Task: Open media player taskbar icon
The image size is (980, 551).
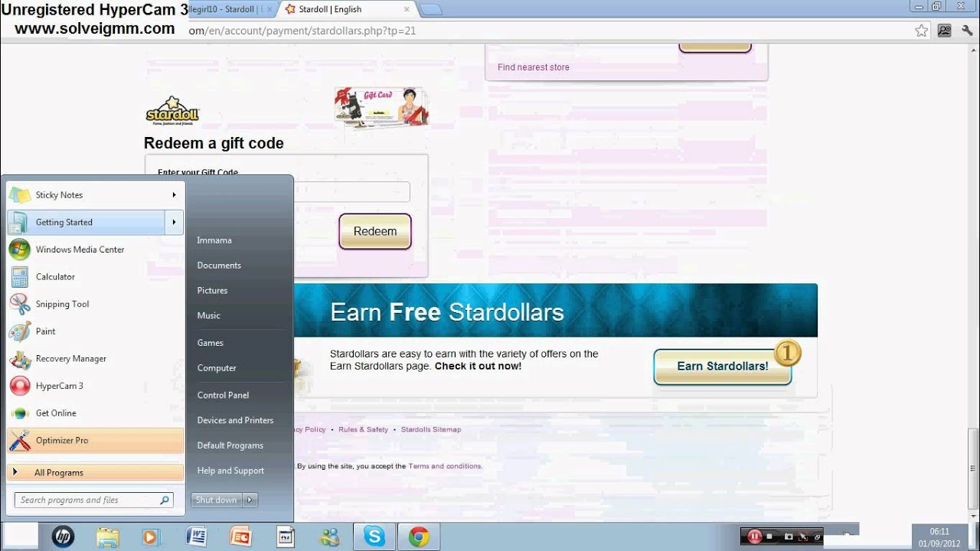Action: [x=150, y=537]
